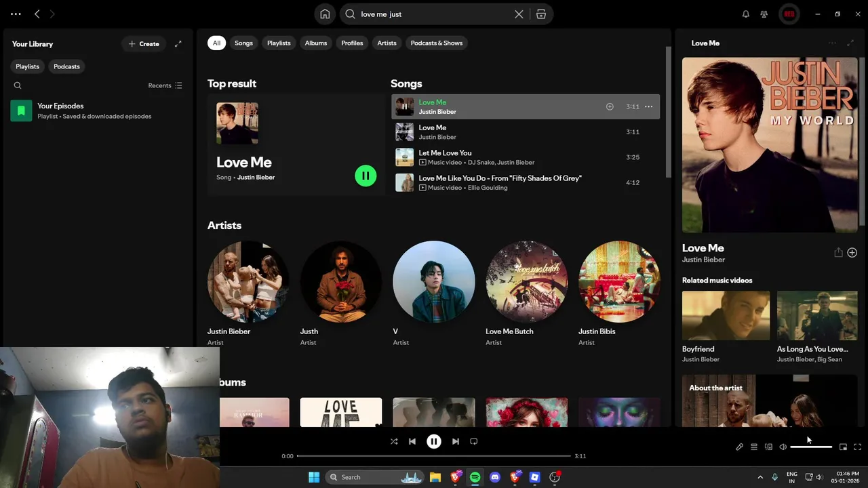Open the Home screen icon
The width and height of the screenshot is (868, 488).
pos(325,14)
